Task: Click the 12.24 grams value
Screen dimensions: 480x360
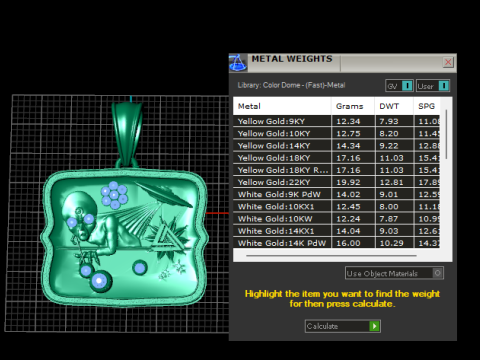Action: click(348, 219)
